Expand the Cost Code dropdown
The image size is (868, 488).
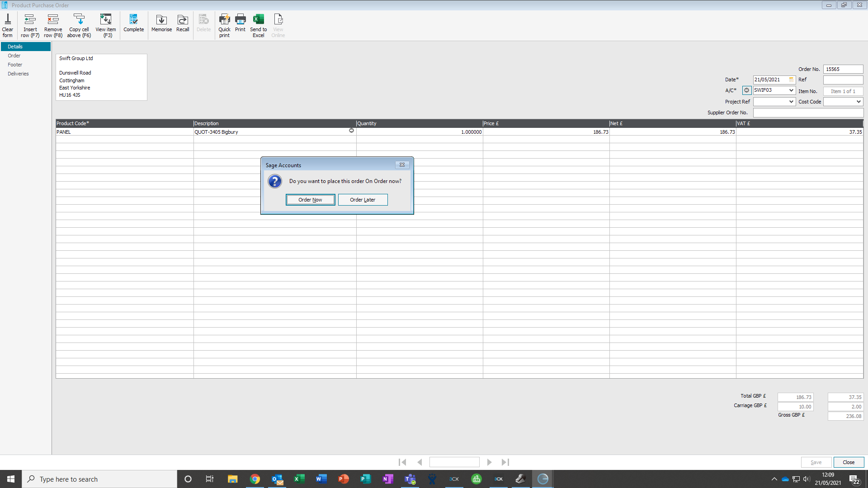click(x=859, y=102)
